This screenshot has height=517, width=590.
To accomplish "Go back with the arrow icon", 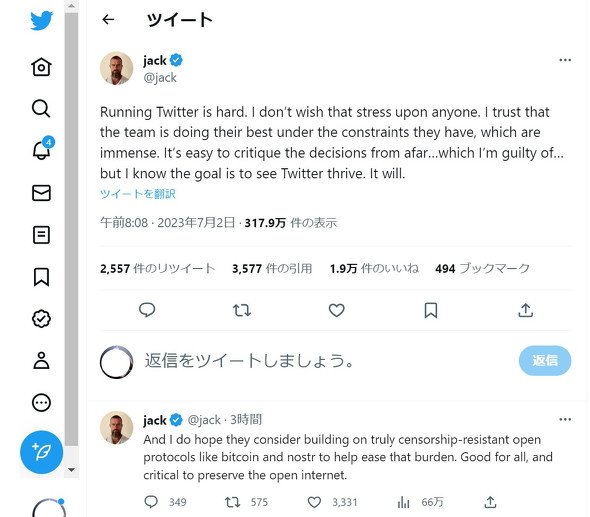I will (108, 19).
